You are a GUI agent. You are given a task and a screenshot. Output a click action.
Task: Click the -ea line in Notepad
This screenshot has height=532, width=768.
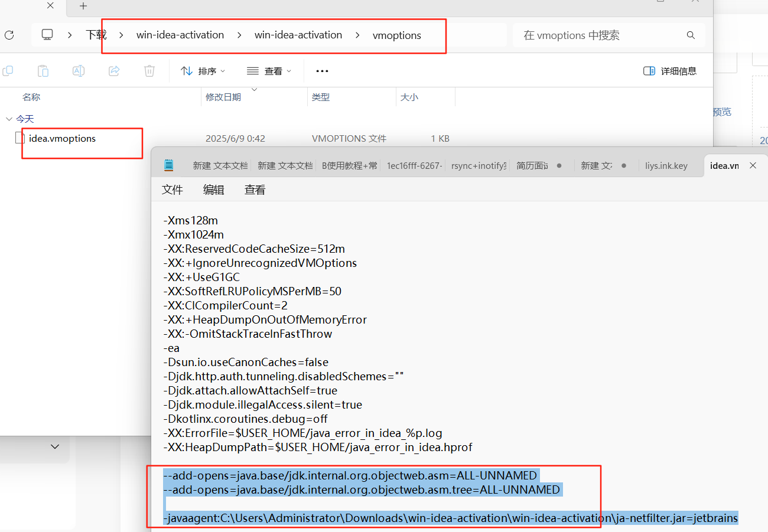(x=171, y=348)
